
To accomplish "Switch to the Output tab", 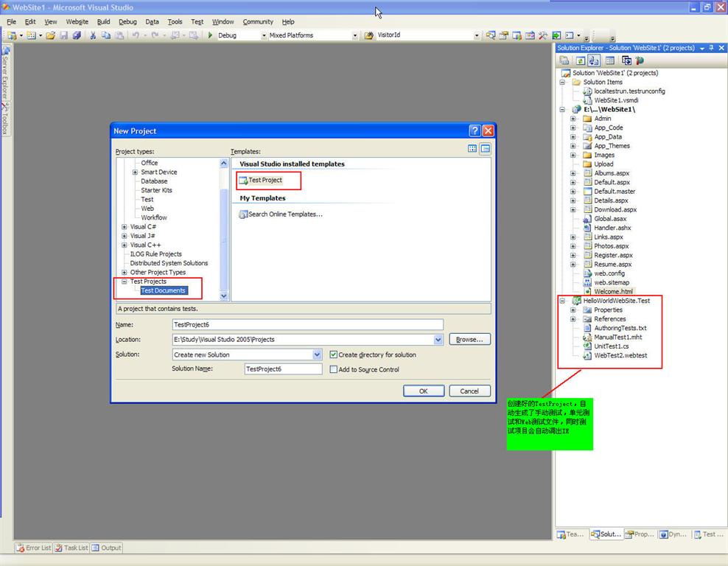I will 106,548.
